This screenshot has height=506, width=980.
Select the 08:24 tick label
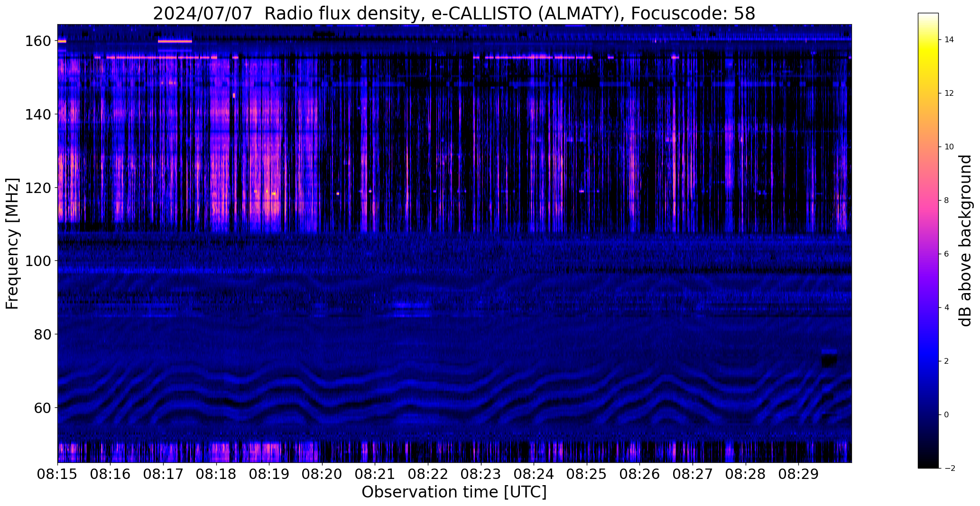534,474
